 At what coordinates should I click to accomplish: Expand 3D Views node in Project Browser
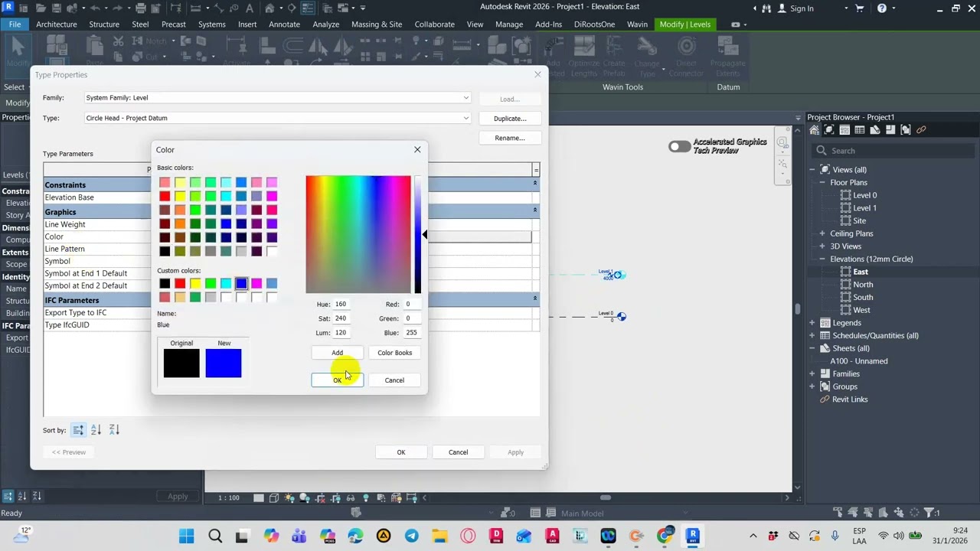822,246
